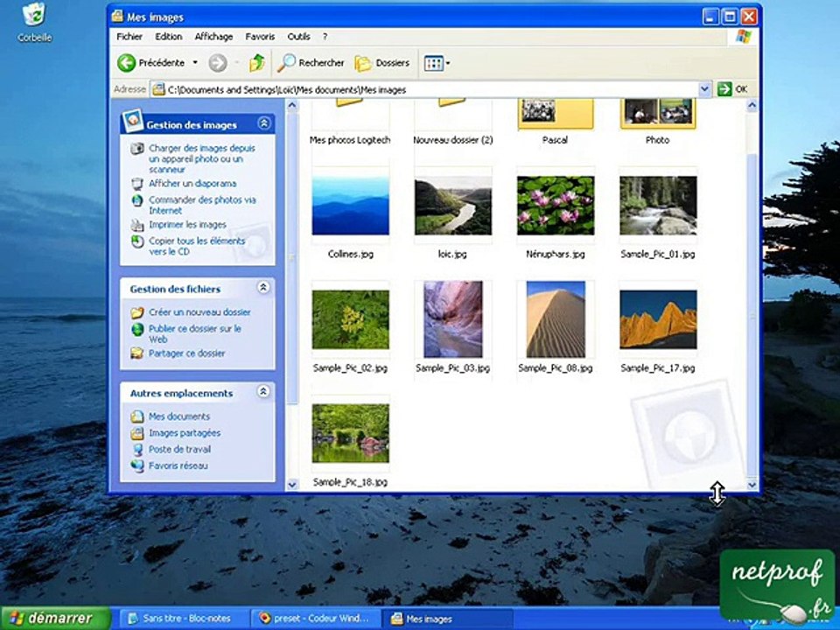Click the shared folder icon beside Partager
840x630 pixels.
pyautogui.click(x=137, y=353)
